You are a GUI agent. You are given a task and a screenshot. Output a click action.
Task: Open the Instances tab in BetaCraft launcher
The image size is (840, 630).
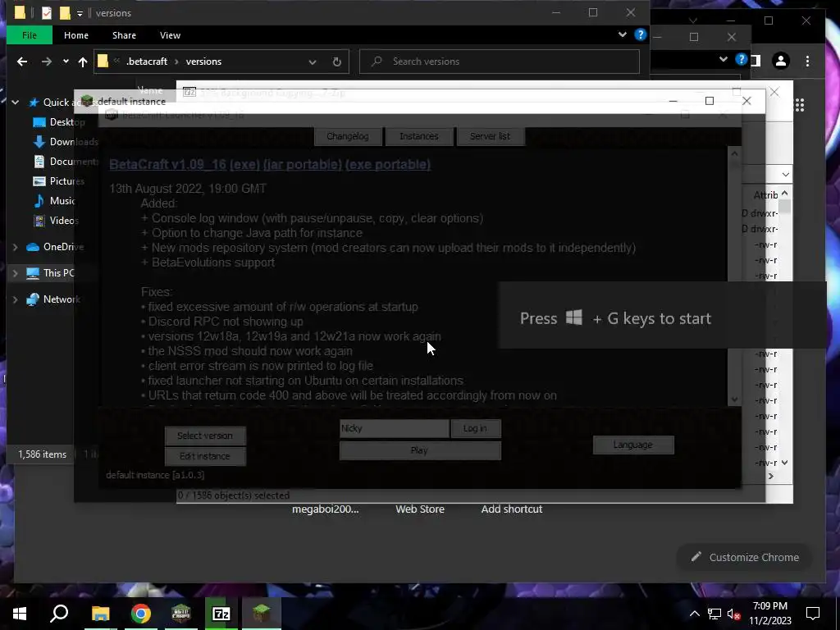click(419, 136)
